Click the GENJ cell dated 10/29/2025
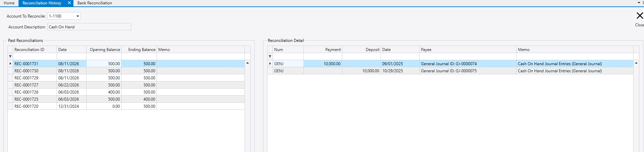Image resolution: width=644 pixels, height=152 pixels. tap(288, 71)
